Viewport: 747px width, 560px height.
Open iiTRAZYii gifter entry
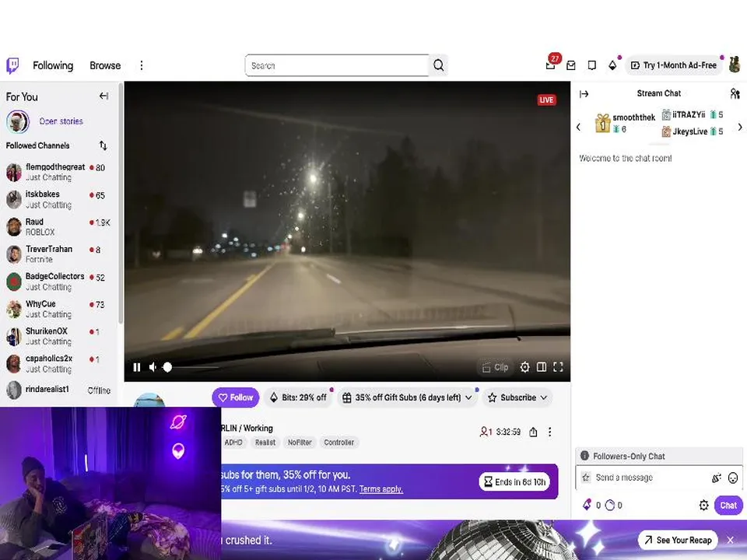693,115
